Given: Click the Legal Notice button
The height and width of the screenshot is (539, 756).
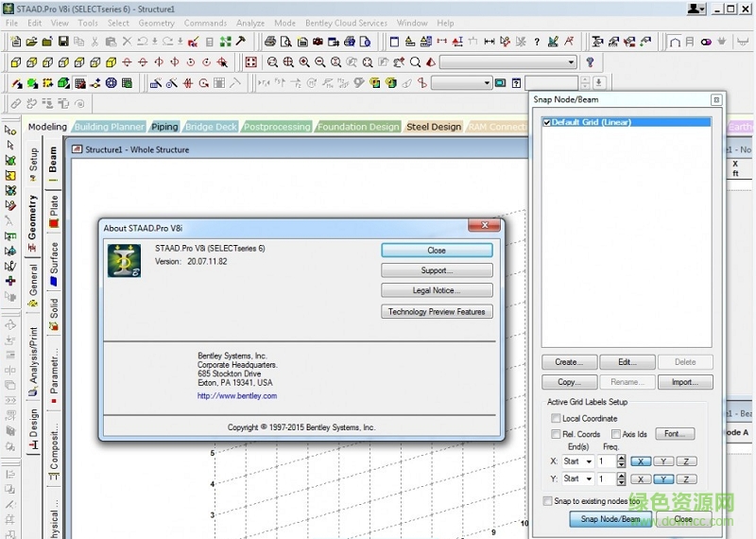Looking at the screenshot, I should click(x=437, y=290).
